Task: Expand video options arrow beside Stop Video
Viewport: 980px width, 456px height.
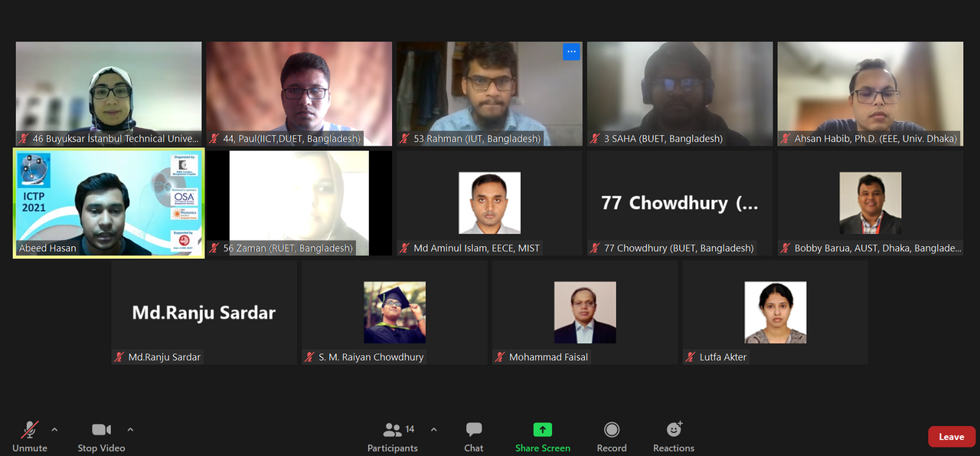Action: [130, 429]
